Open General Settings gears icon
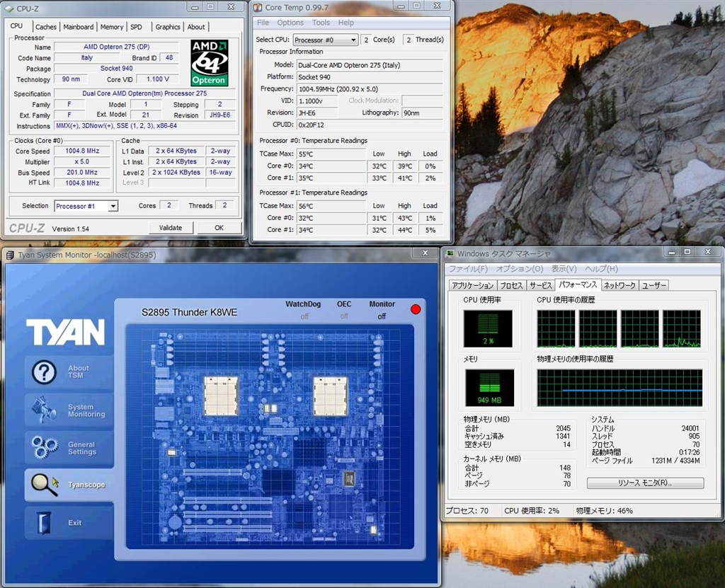The image size is (725, 588). click(44, 447)
